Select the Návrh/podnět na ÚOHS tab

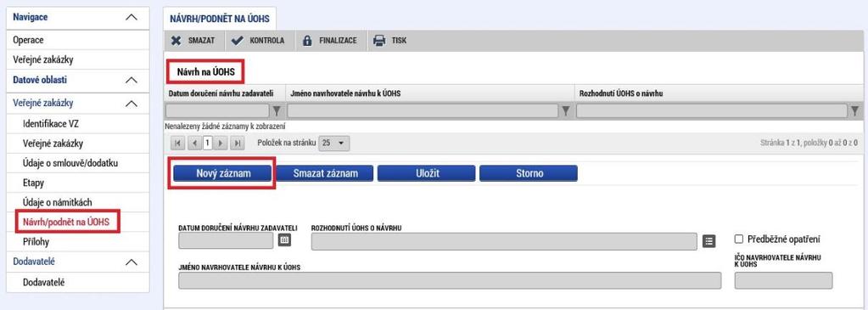pyautogui.click(x=221, y=19)
